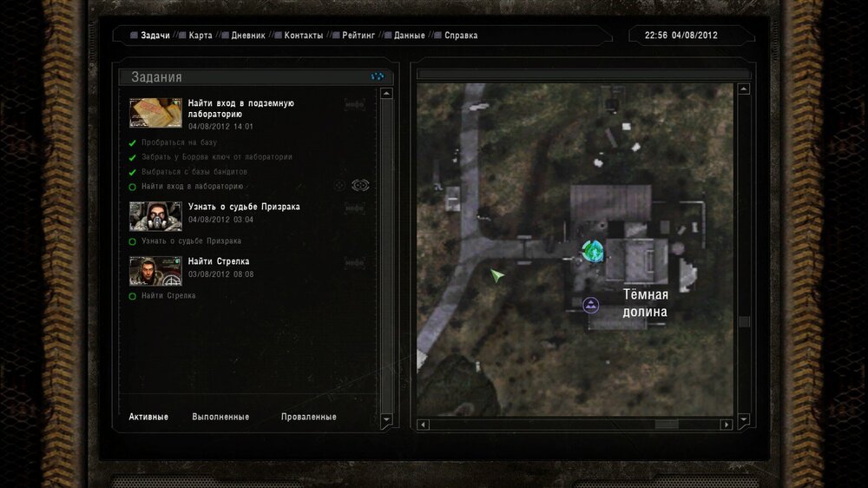Click map horizontal scrollbar left arrow
Viewport: 868px width, 488px height.
tap(423, 425)
